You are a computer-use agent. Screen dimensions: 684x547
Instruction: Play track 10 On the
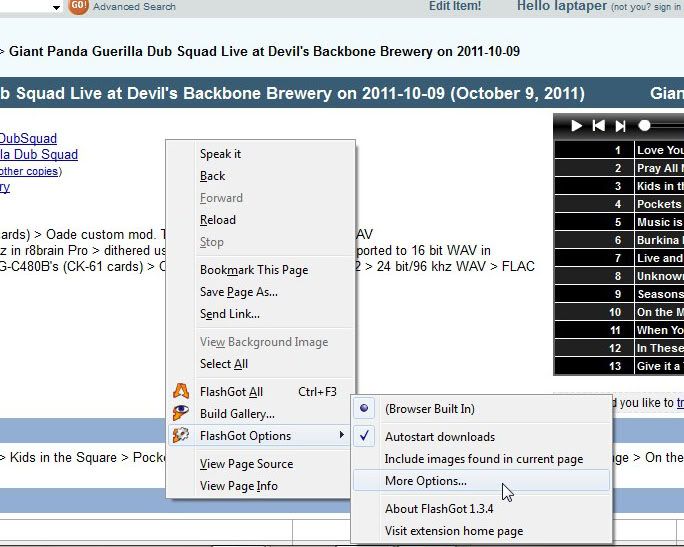click(x=619, y=312)
